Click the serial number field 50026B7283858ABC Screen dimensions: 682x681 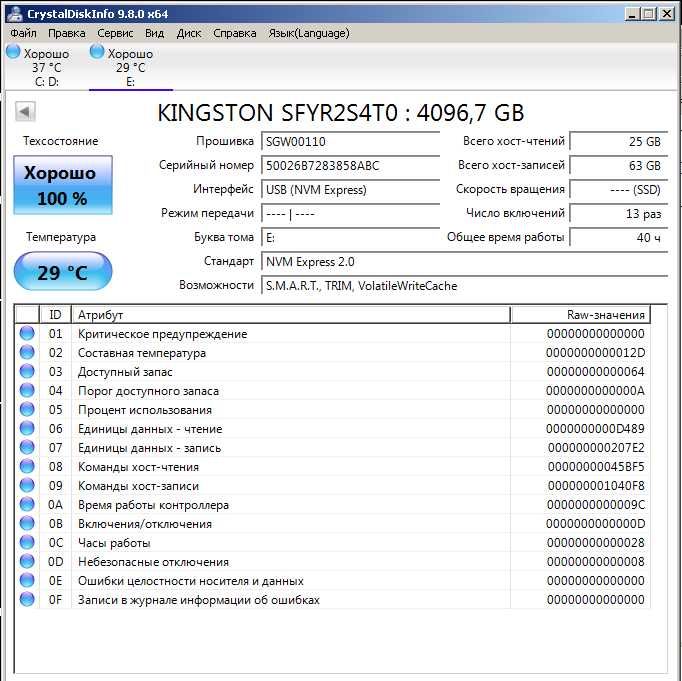pos(351,166)
